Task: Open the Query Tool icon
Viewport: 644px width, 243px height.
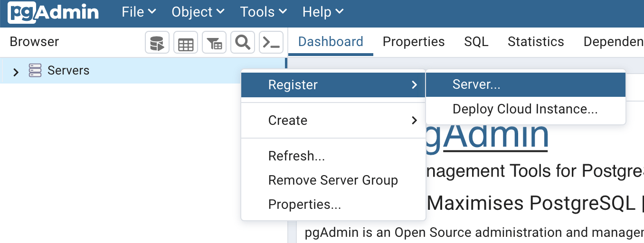Action: tap(157, 43)
